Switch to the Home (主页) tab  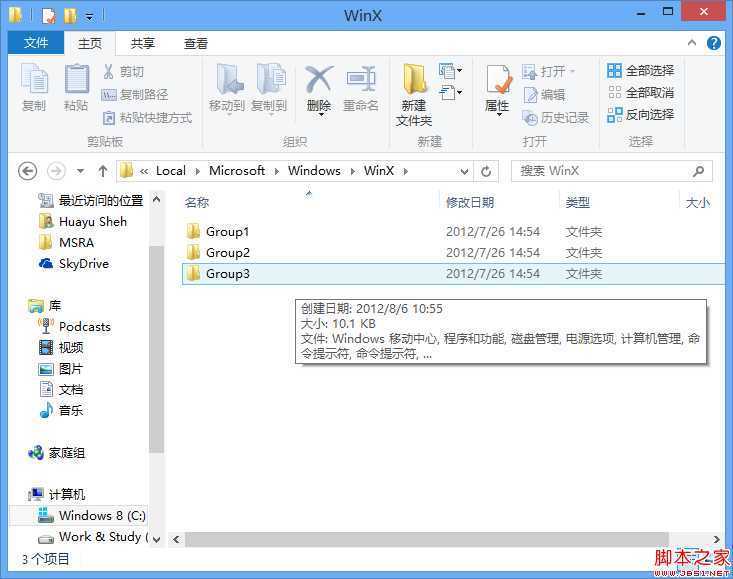[90, 43]
